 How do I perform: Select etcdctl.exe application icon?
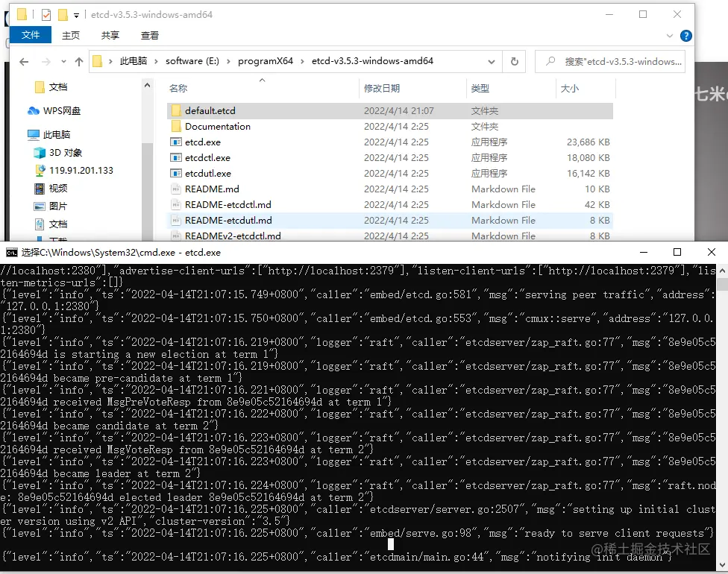(176, 158)
